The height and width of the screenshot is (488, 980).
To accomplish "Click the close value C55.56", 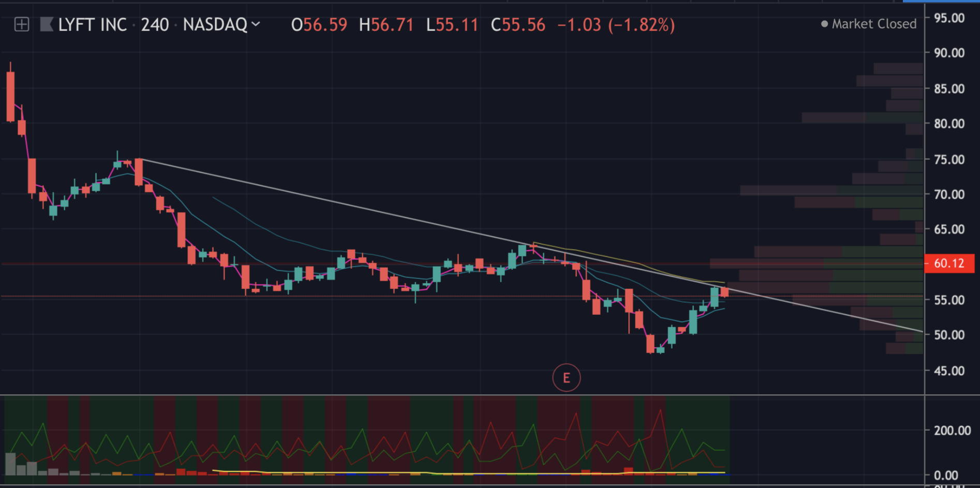I will tap(518, 25).
